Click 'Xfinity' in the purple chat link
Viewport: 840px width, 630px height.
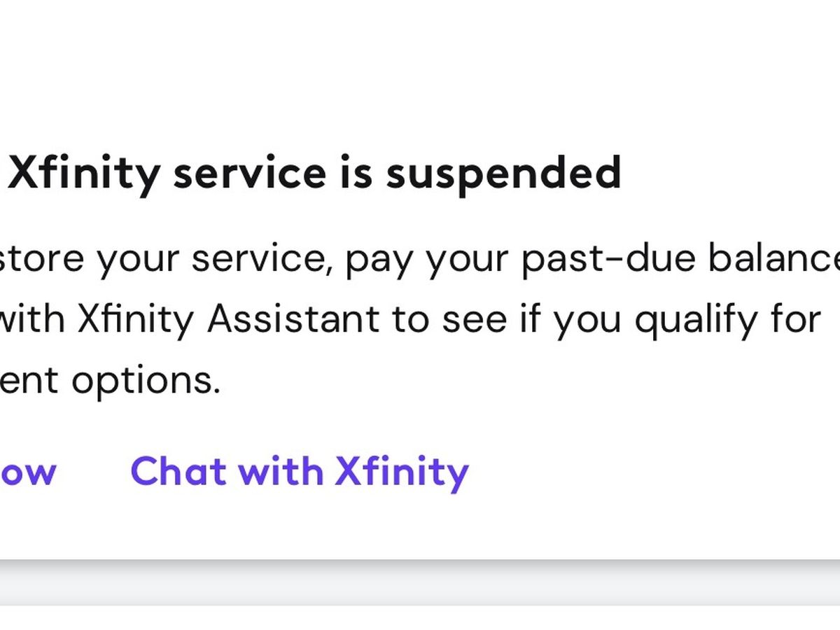pos(402,471)
